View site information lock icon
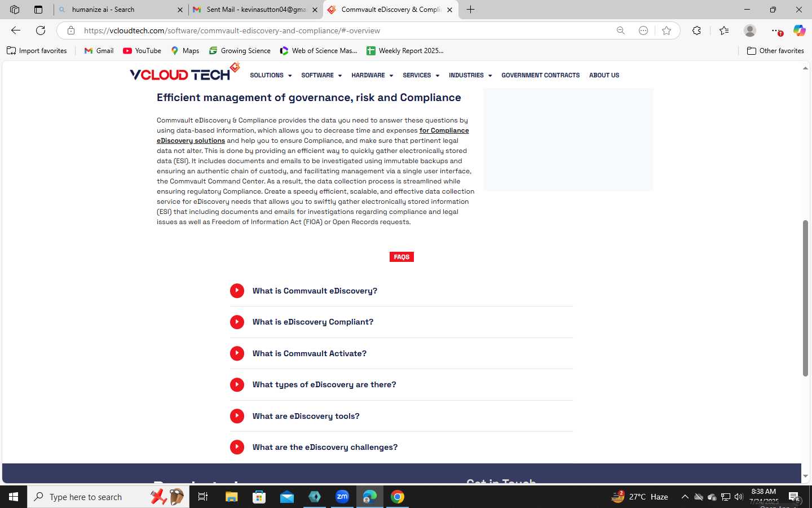The width and height of the screenshot is (812, 508). (71, 30)
